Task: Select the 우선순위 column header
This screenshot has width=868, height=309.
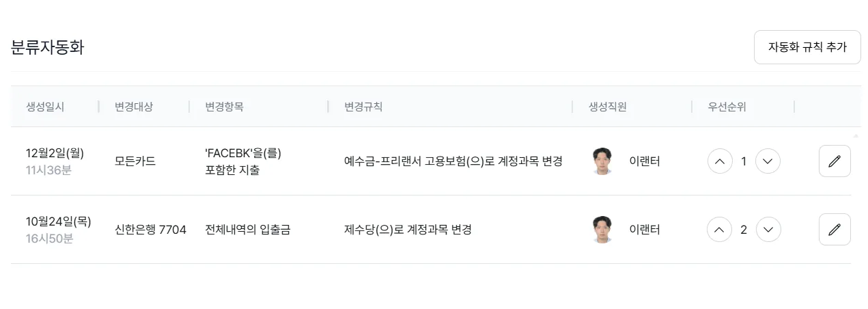Action: [x=727, y=107]
